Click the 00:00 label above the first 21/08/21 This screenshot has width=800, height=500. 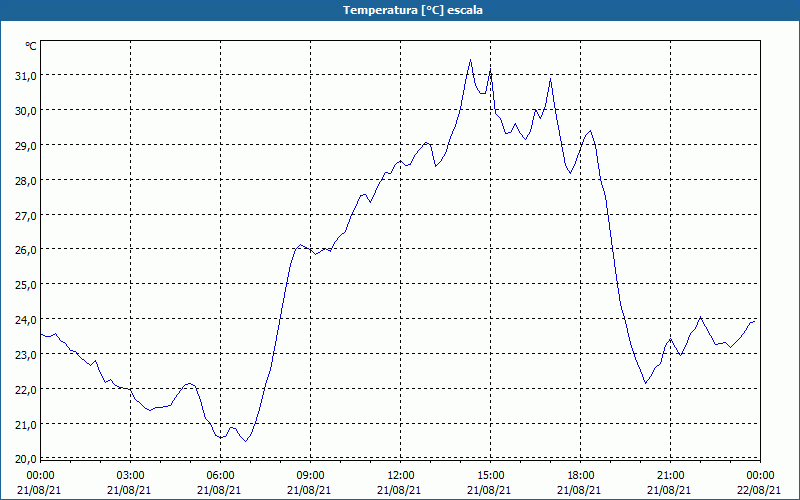[x=40, y=476]
